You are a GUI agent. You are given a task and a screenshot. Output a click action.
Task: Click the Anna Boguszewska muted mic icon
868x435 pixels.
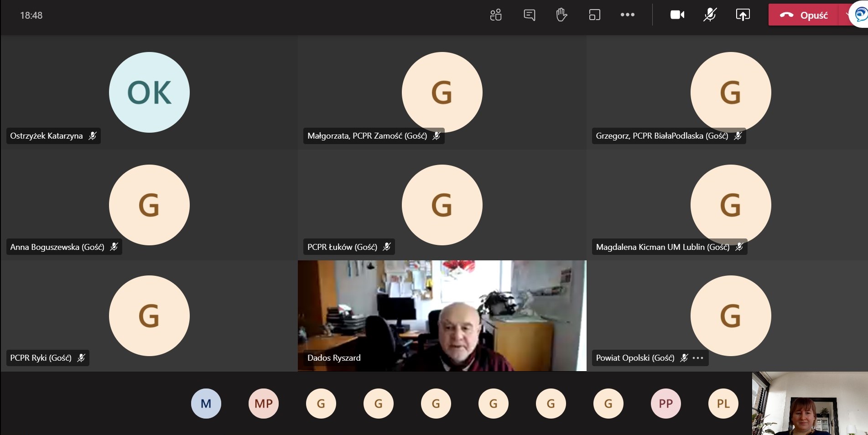[114, 247]
